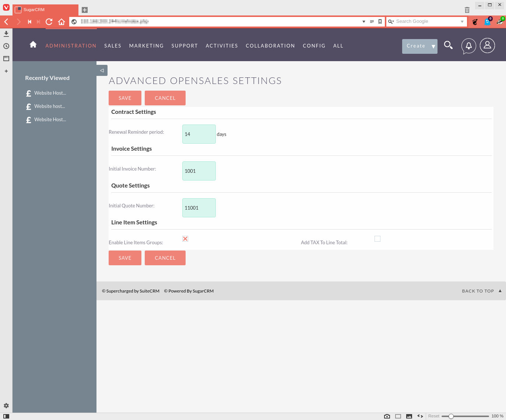Click the Supercharged by SuiteCRM text
The width and height of the screenshot is (506, 420).
131,291
